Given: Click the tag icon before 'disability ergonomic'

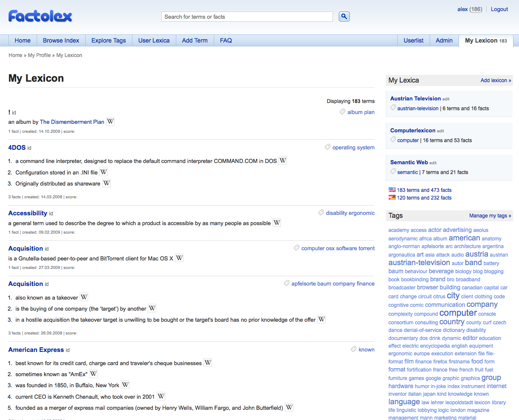Looking at the screenshot, I should [x=321, y=213].
